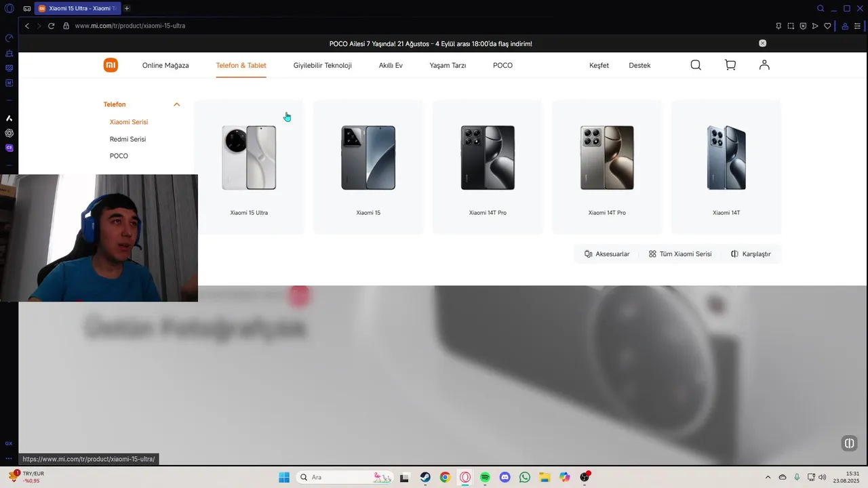
Task: Open Telefon & Tablet menu
Action: coord(241,66)
